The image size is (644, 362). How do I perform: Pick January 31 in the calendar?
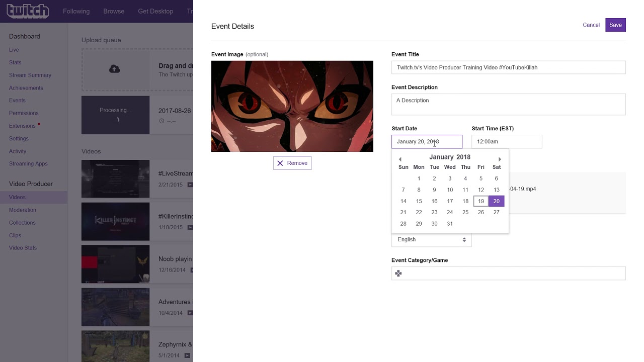coord(450,224)
